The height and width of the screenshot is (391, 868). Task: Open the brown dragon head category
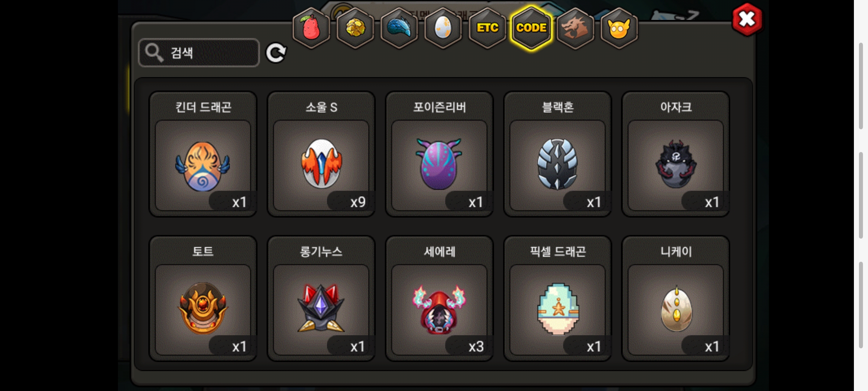[x=575, y=28]
